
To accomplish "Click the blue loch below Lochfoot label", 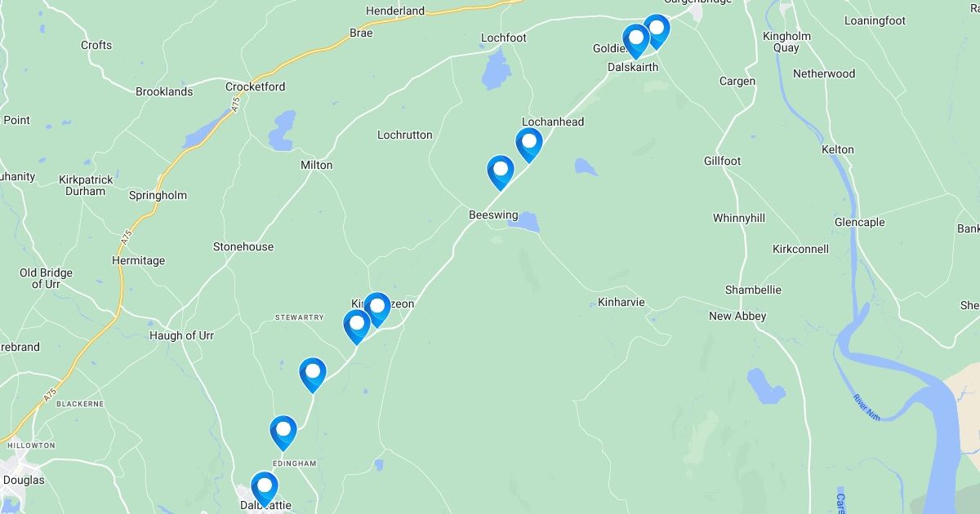I will click(x=495, y=69).
